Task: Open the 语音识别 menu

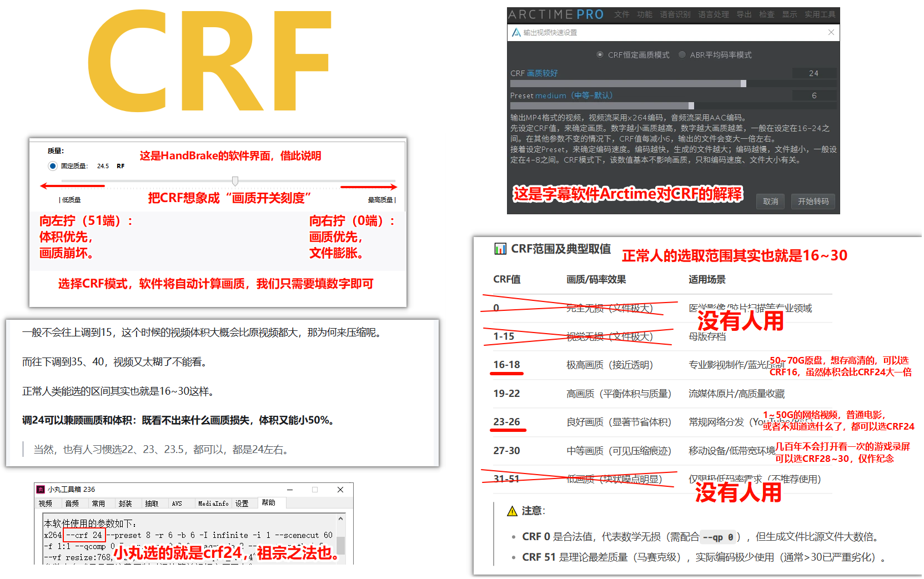Action: click(674, 14)
